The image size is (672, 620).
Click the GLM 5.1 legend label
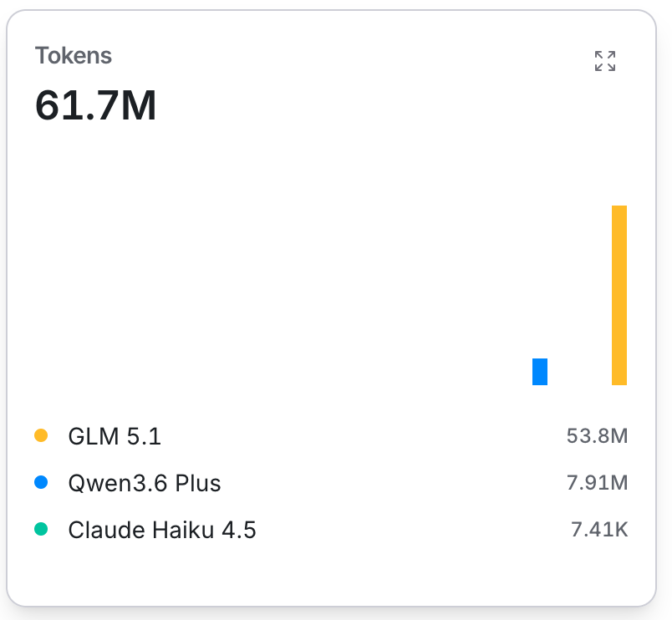(x=115, y=436)
